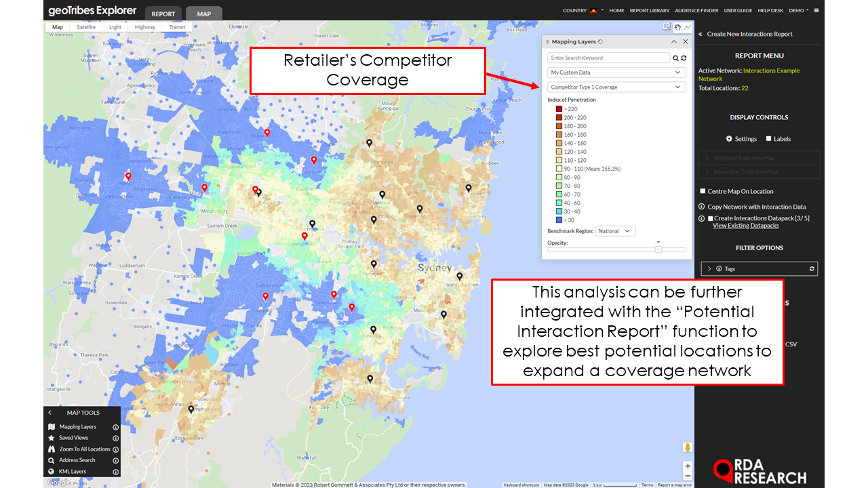Refresh the Tags filter
The image size is (868, 488).
click(812, 269)
